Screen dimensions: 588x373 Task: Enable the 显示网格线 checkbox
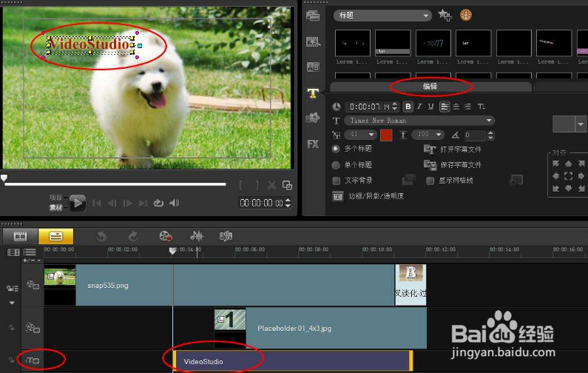pos(430,181)
